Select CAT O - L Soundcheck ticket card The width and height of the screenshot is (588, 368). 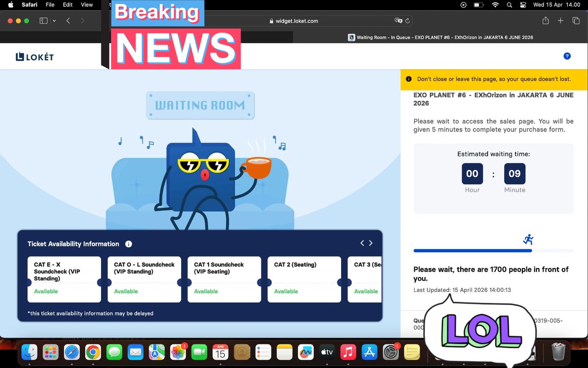[145, 279]
